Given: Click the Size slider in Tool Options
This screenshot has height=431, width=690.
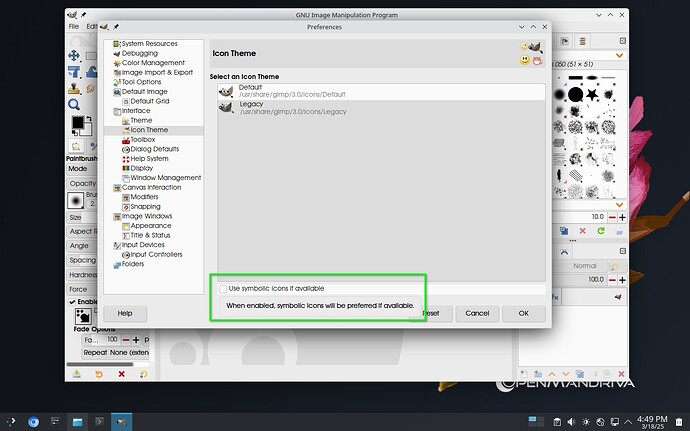Looking at the screenshot, I should [82, 217].
